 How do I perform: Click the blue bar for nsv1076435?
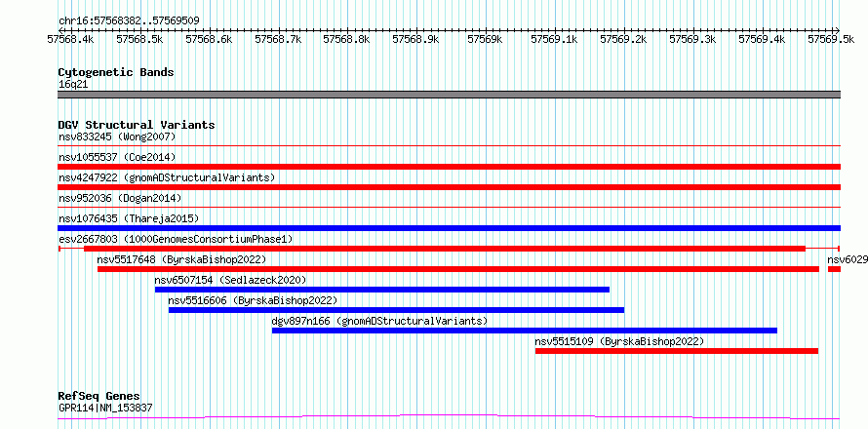click(x=449, y=228)
